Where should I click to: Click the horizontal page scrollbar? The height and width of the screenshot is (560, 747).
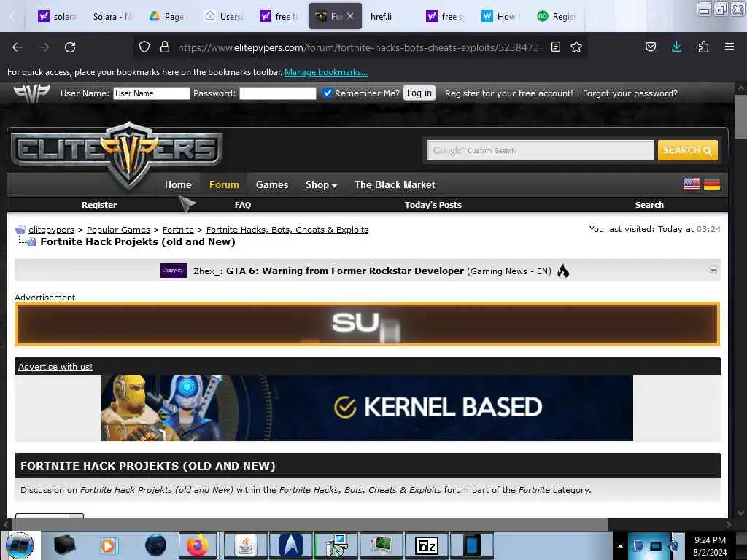click(x=309, y=525)
